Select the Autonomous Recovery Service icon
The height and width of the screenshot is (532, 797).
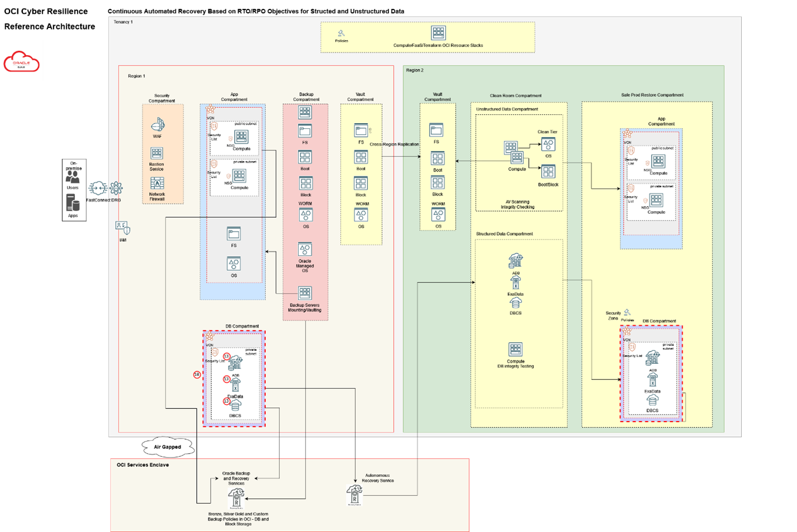(354, 495)
